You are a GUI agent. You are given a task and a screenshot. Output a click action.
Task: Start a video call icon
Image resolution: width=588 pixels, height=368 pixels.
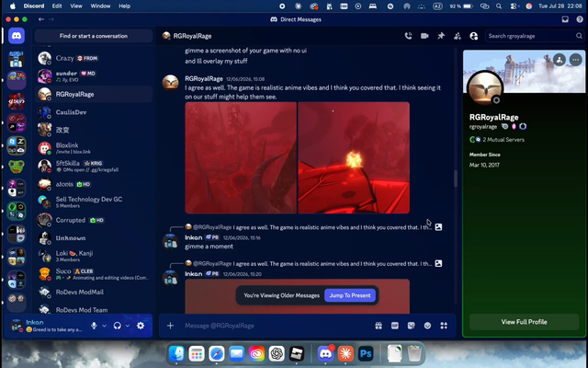coord(424,36)
